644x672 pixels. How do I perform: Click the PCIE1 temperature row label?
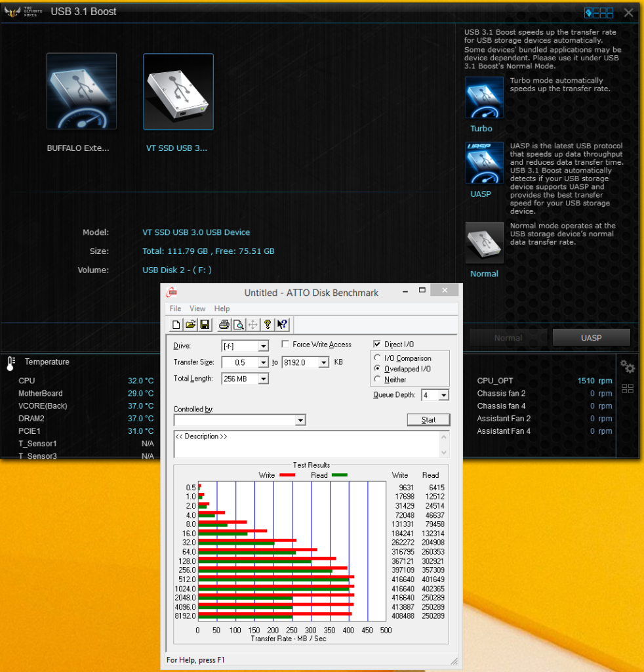[29, 431]
